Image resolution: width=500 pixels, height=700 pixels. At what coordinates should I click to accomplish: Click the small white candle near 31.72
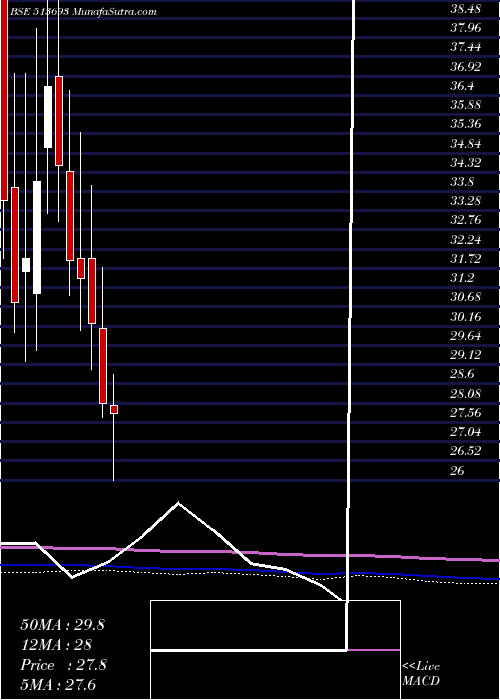26,265
